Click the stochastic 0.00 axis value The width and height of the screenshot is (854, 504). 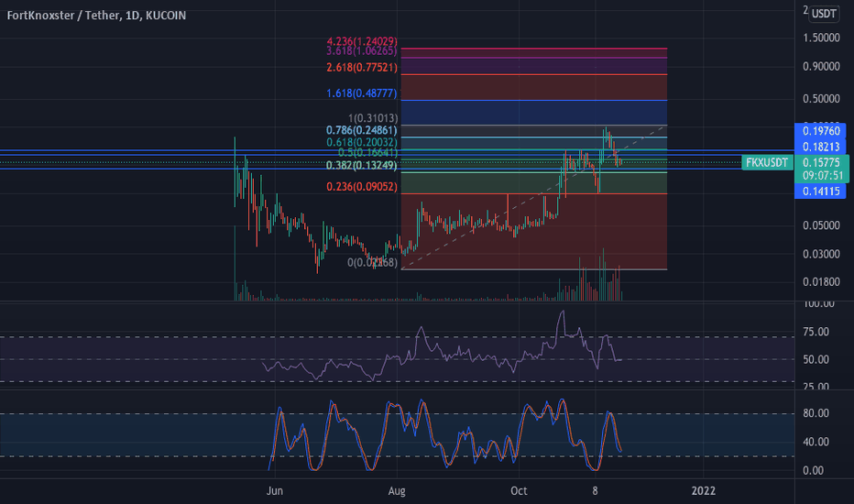pos(813,470)
